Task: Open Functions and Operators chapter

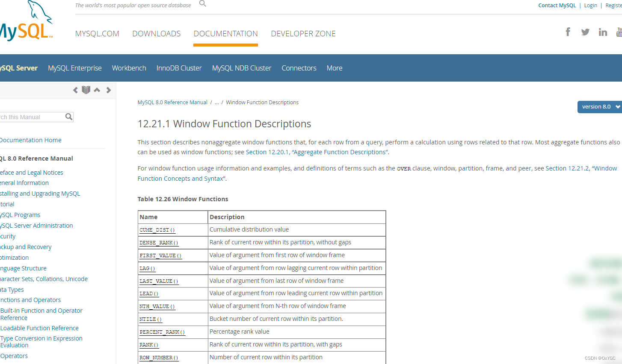Action: [x=30, y=300]
